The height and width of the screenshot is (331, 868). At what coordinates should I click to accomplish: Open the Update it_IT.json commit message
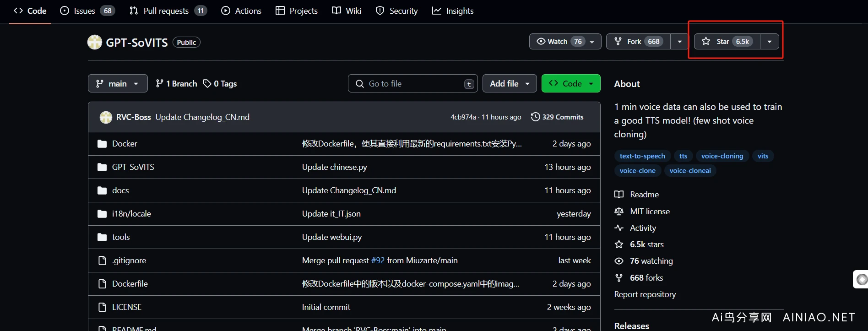tap(331, 214)
